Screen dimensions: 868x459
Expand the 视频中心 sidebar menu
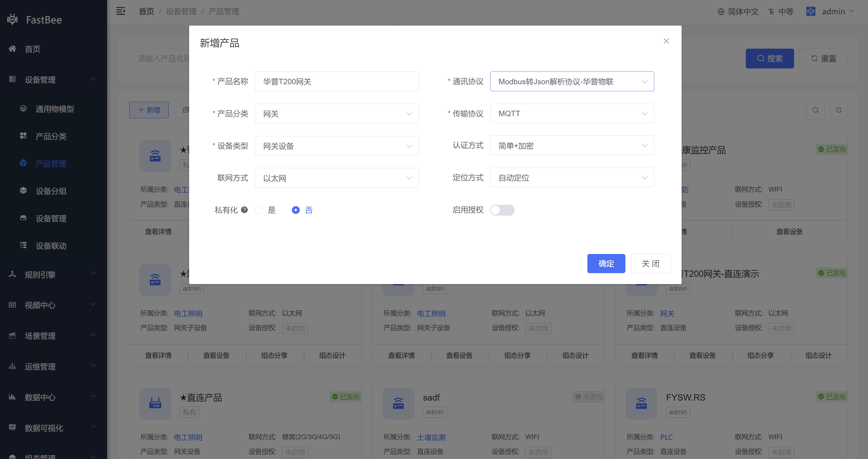[53, 305]
